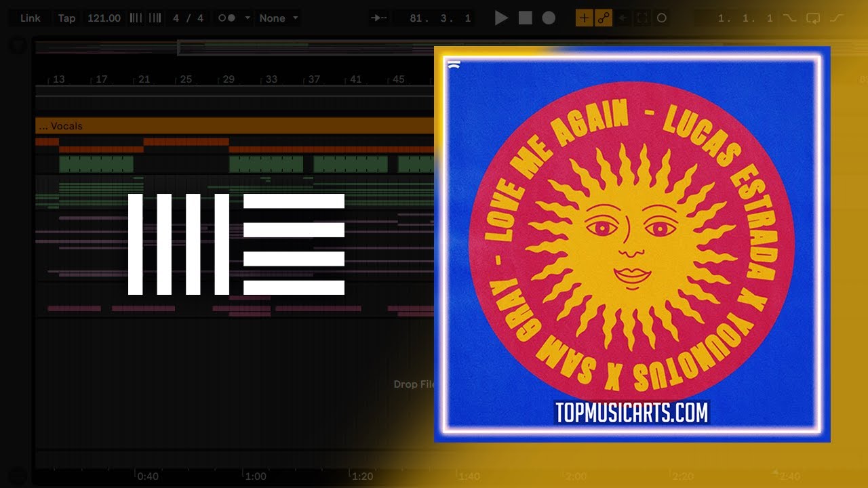Click bar 13 on the beat ruler

pos(59,79)
